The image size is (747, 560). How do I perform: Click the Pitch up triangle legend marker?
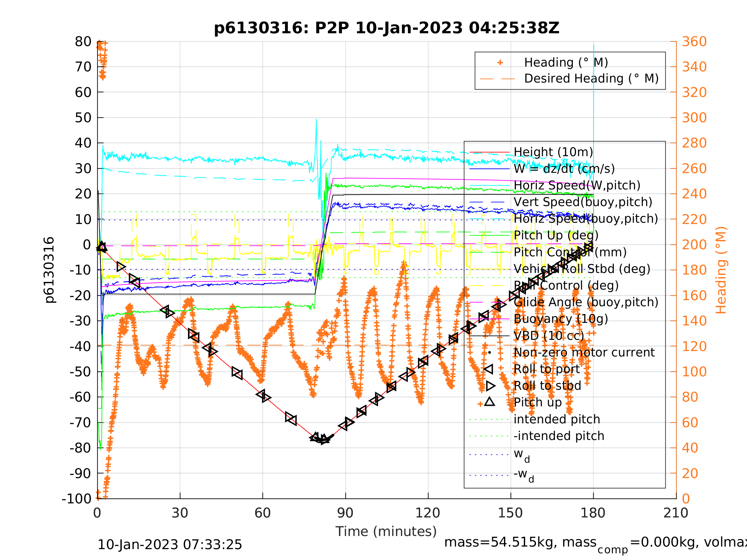[x=489, y=402]
